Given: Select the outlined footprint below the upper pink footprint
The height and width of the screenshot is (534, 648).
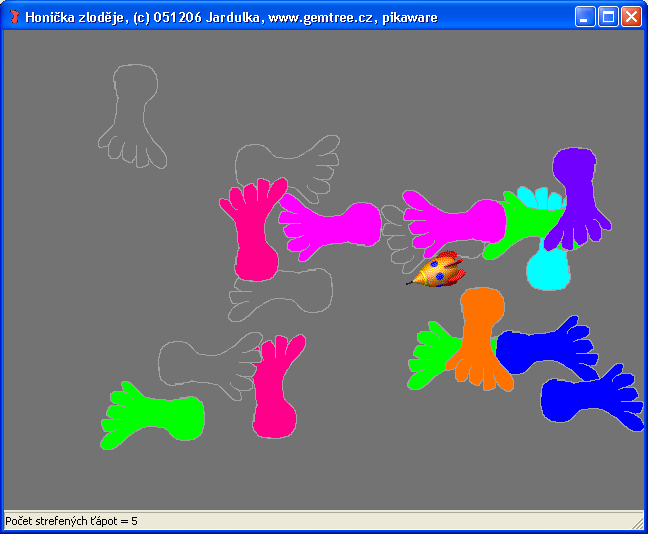Looking at the screenshot, I should [x=285, y=292].
